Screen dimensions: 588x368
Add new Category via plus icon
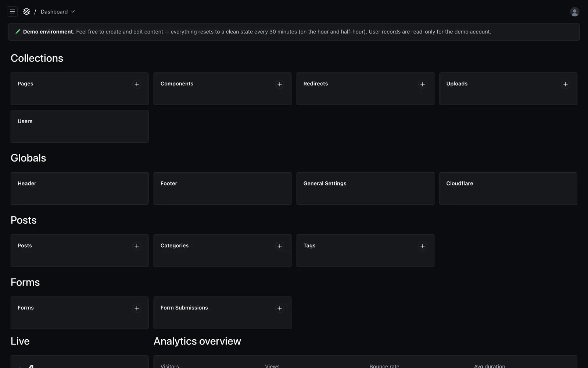pos(280,246)
